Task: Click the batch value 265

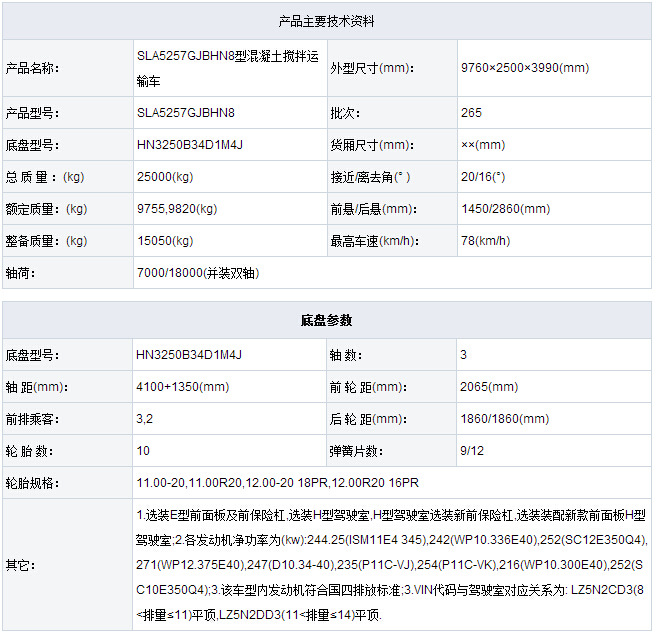Action: 472,113
